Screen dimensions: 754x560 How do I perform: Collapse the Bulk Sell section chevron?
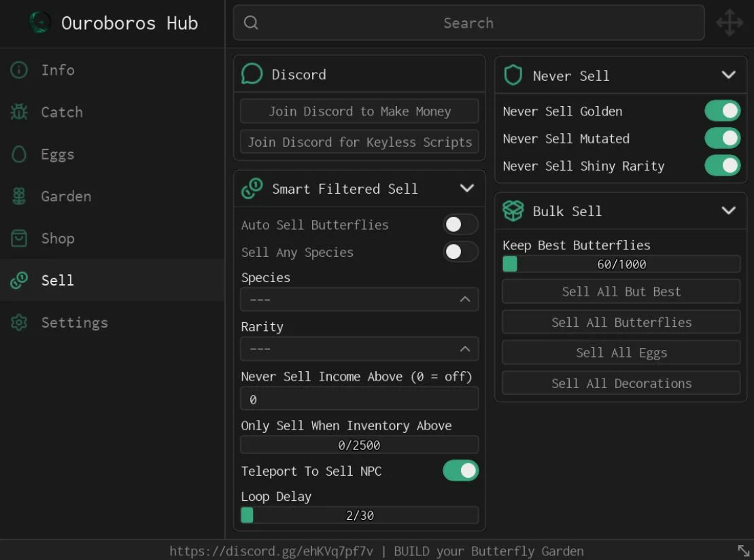tap(729, 211)
